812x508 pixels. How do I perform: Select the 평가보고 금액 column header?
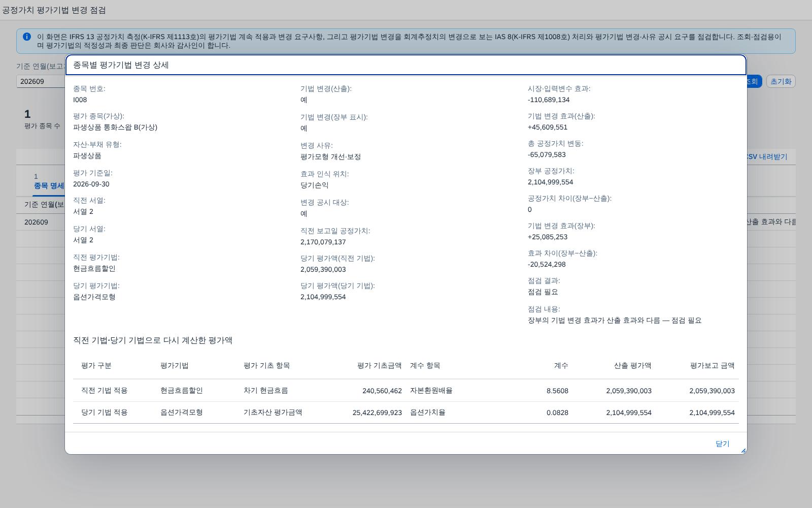coord(713,365)
